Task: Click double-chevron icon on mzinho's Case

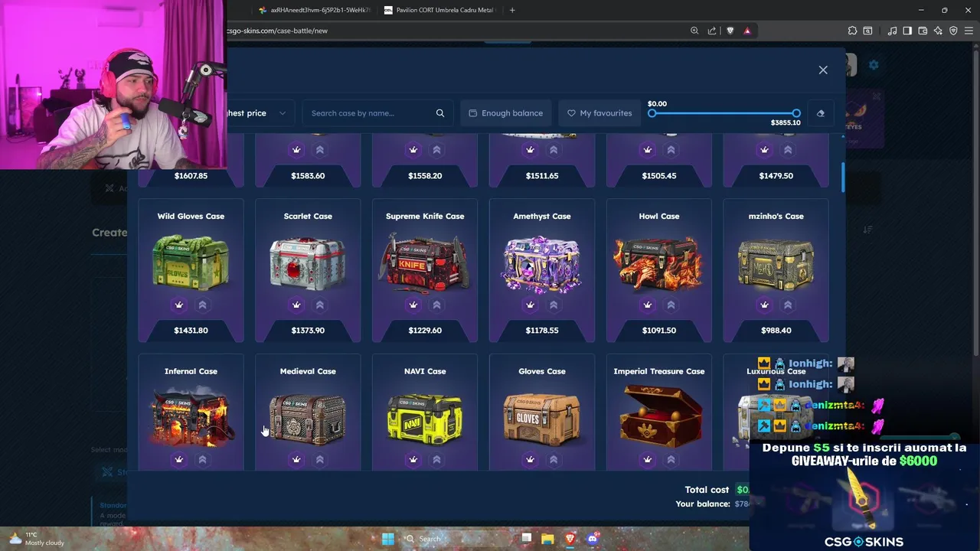Action: coord(788,305)
